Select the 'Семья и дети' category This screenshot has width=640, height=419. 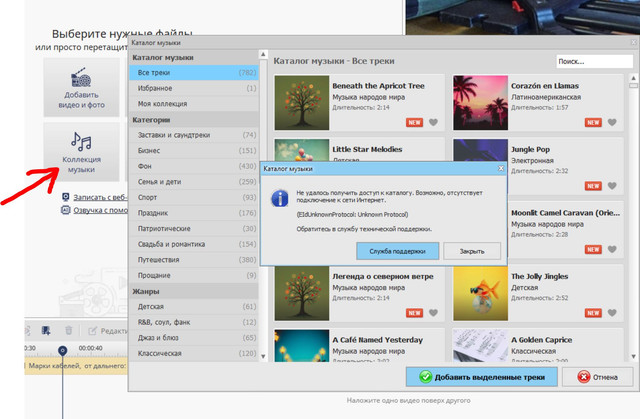click(194, 182)
